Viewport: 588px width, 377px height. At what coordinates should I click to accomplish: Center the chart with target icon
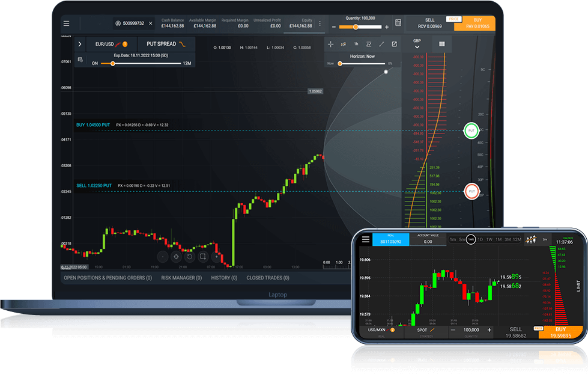(x=176, y=257)
